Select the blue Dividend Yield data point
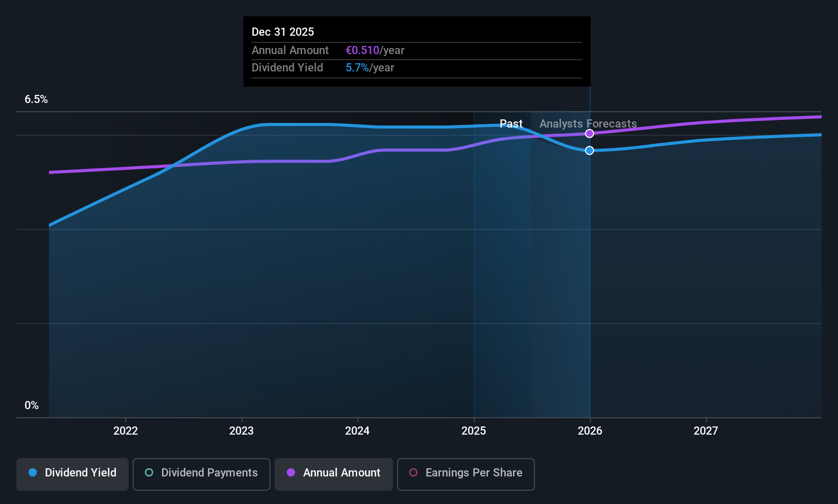Screen dimensions: 838x504 (x=589, y=150)
